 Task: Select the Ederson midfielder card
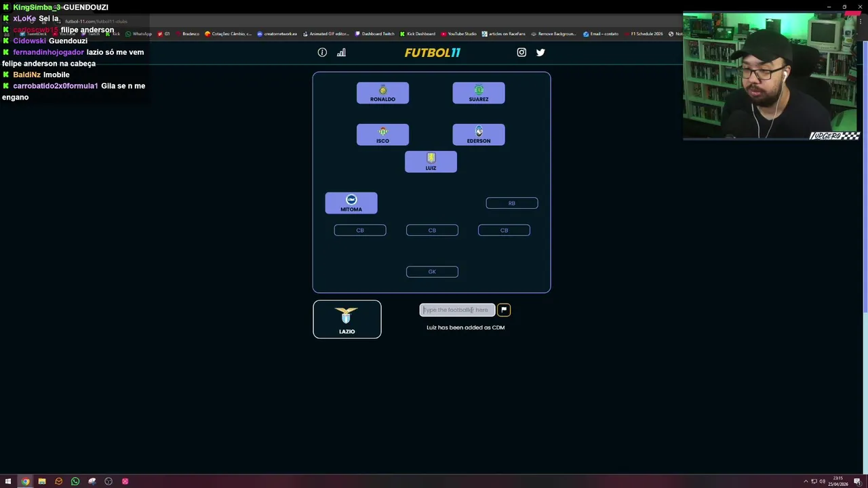click(x=479, y=134)
